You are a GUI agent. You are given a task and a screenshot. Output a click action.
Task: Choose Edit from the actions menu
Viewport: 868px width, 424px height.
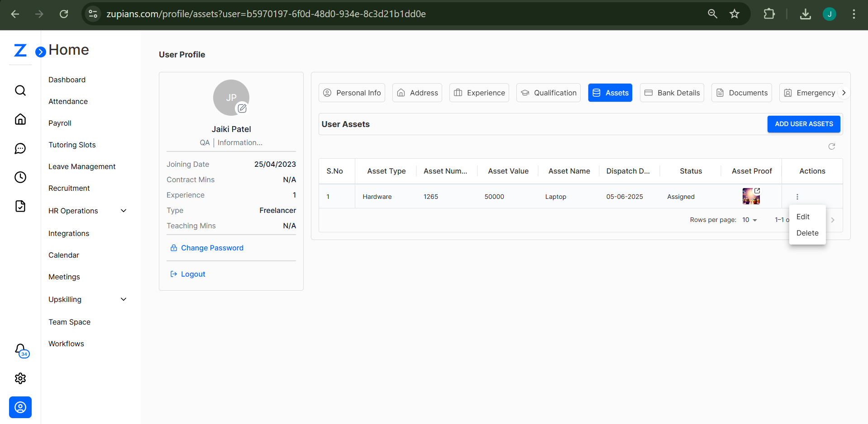(803, 217)
